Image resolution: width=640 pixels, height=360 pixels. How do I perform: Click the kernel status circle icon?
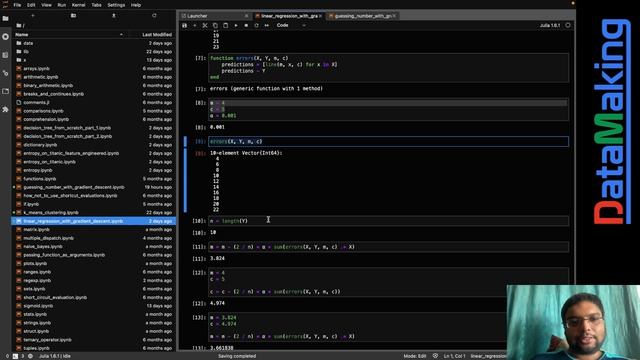pos(568,25)
